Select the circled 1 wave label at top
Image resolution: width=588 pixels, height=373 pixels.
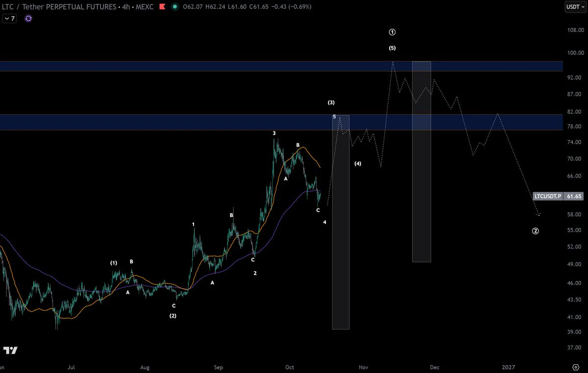(x=392, y=32)
